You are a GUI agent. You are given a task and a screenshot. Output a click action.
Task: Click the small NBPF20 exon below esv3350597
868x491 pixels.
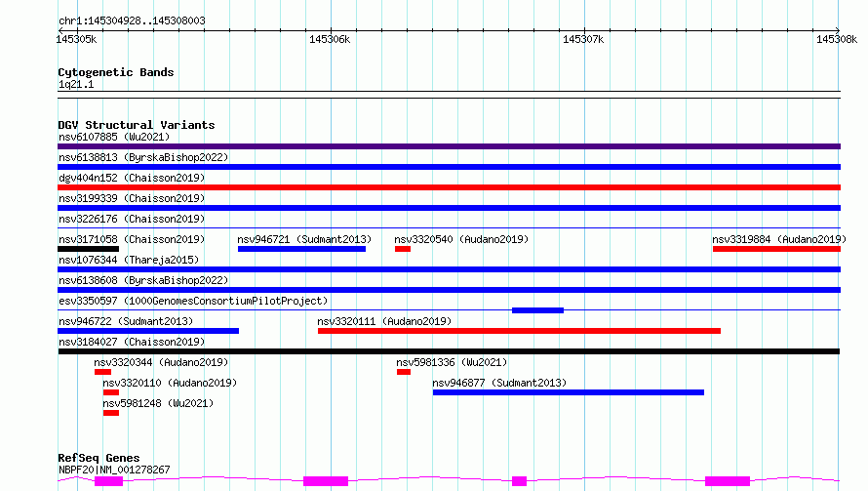coord(519,481)
